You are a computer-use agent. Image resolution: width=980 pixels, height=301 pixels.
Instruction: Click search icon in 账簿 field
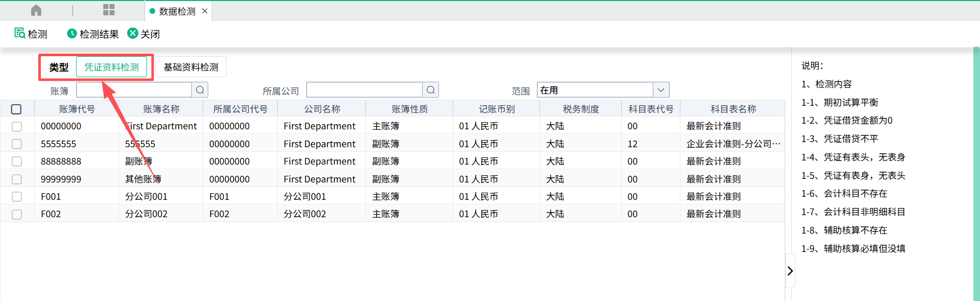[200, 90]
